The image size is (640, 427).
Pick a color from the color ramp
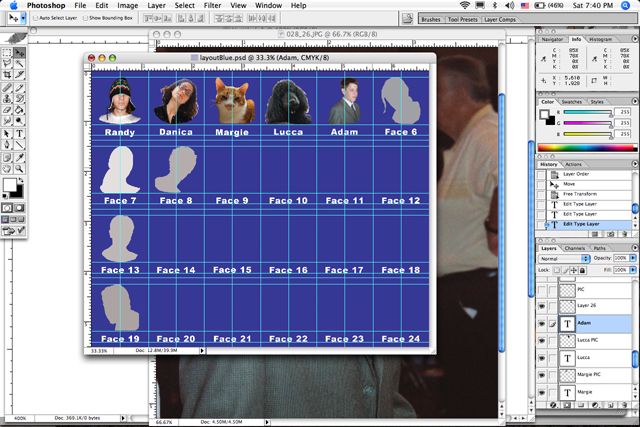click(586, 148)
